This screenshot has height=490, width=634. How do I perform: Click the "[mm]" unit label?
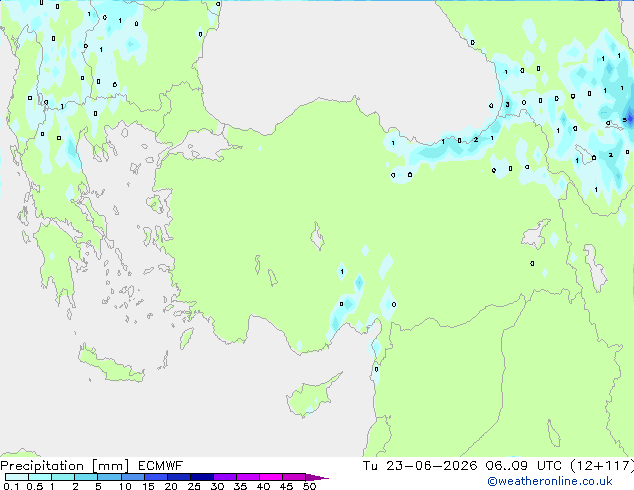pyautogui.click(x=111, y=466)
